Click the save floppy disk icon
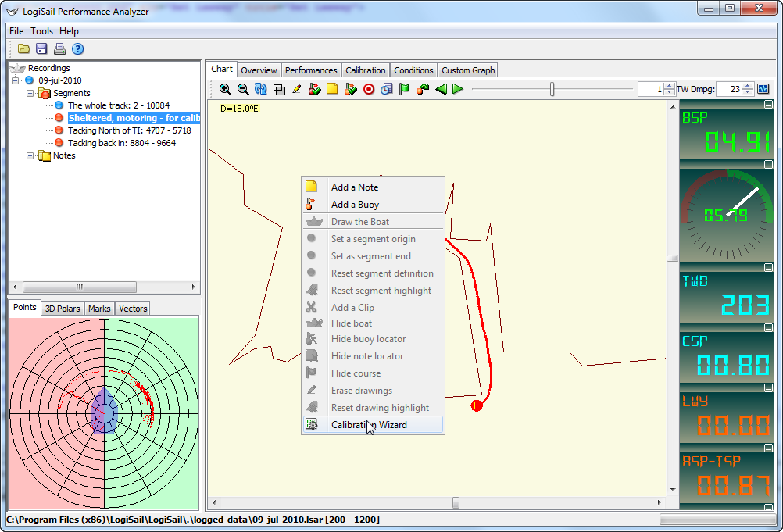The height and width of the screenshot is (532, 783). 41,49
